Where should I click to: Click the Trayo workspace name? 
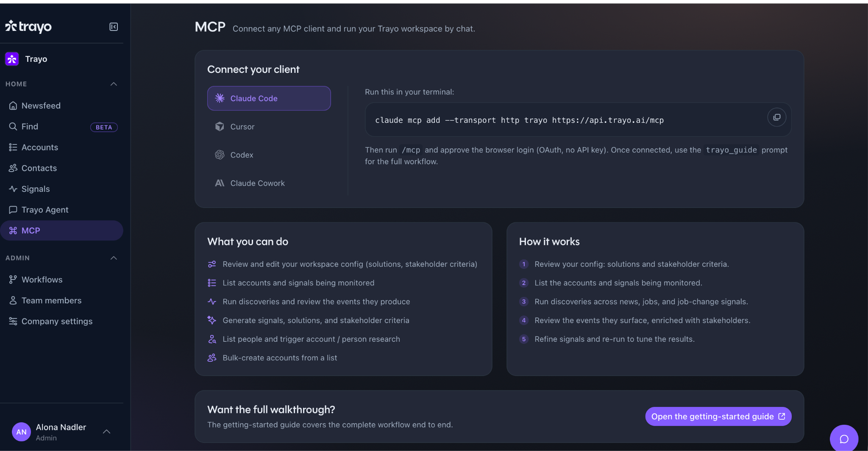pos(36,59)
